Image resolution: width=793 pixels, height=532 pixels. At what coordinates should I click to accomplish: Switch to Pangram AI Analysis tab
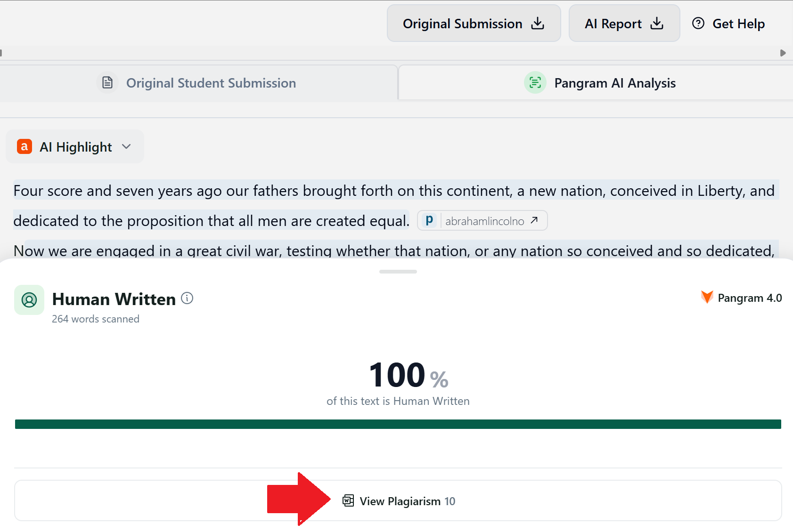pos(596,83)
